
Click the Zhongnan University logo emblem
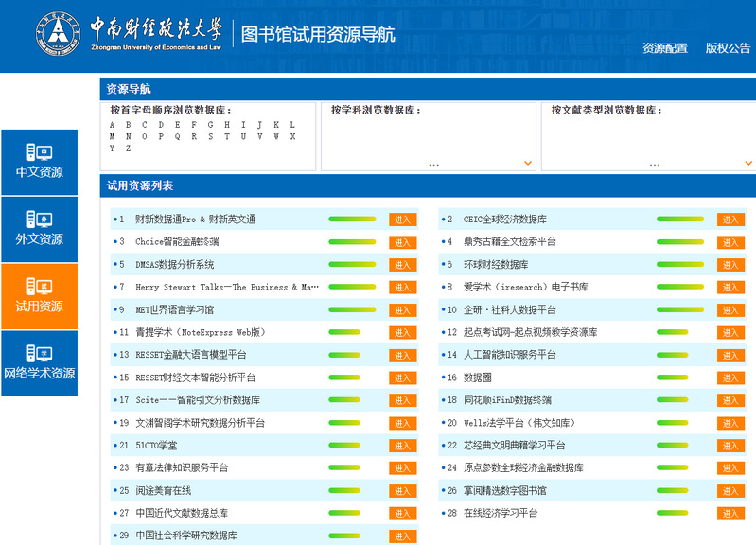point(59,36)
